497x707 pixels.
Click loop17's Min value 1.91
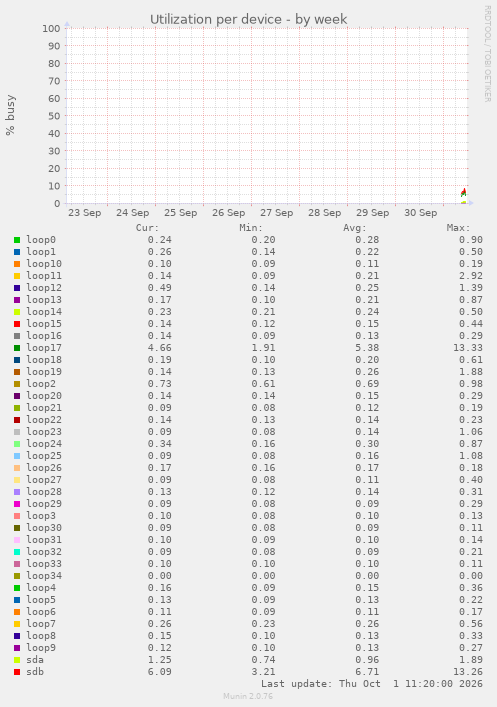pos(263,348)
